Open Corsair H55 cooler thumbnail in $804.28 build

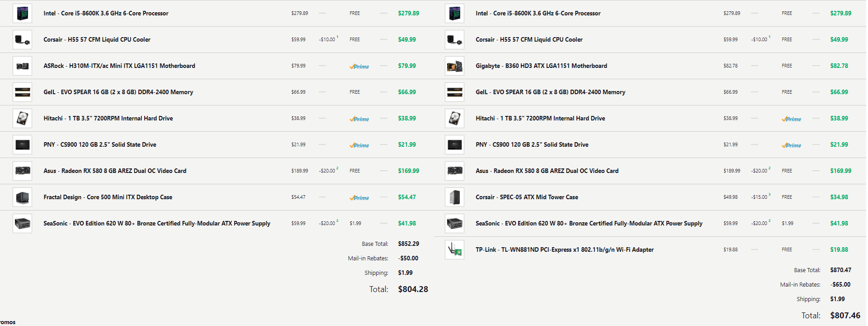(22, 40)
